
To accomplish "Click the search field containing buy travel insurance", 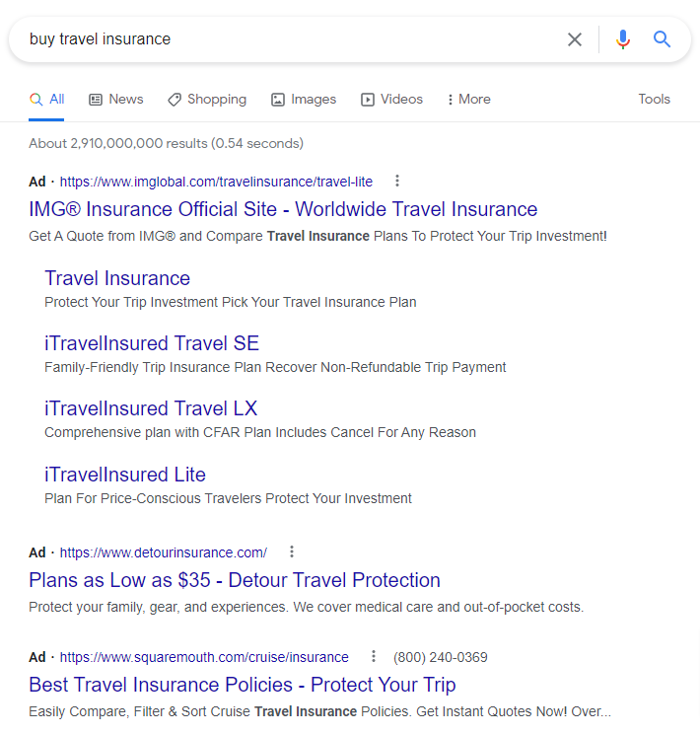I will [x=291, y=39].
